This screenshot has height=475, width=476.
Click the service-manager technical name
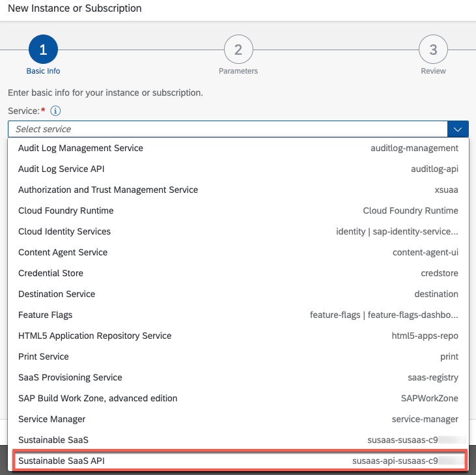(x=425, y=419)
